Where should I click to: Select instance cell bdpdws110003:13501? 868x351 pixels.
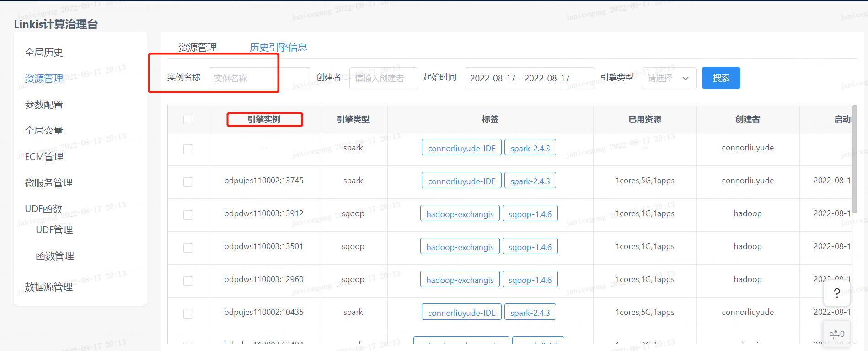264,246
